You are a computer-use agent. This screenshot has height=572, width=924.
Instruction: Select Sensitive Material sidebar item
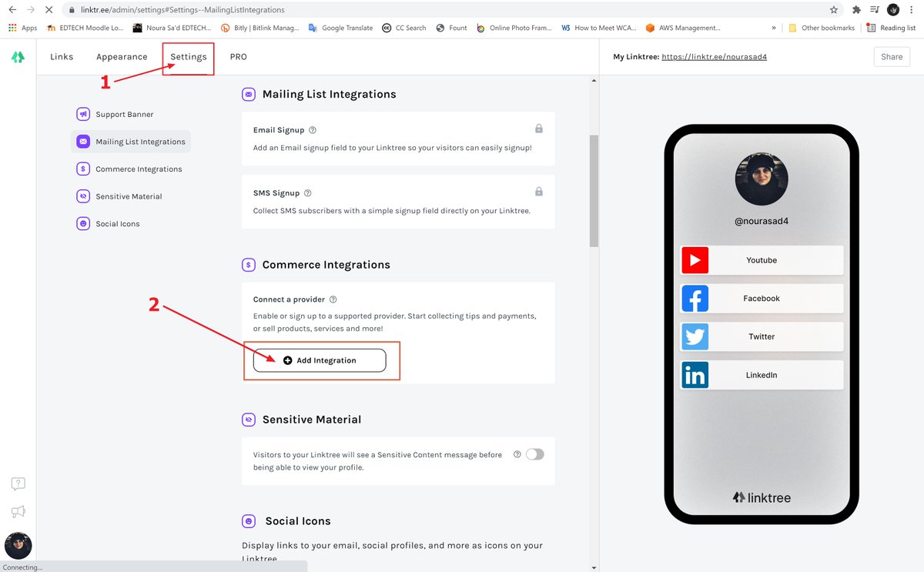[119, 196]
